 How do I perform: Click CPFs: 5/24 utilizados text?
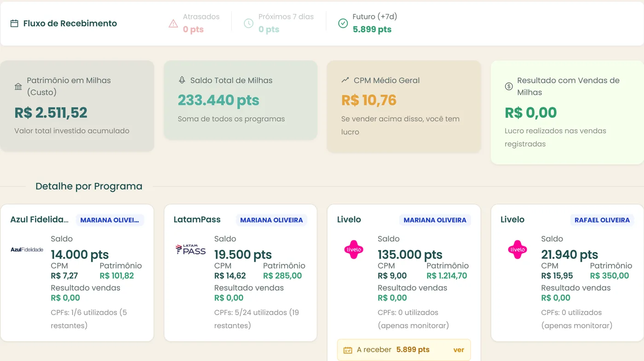click(x=257, y=319)
